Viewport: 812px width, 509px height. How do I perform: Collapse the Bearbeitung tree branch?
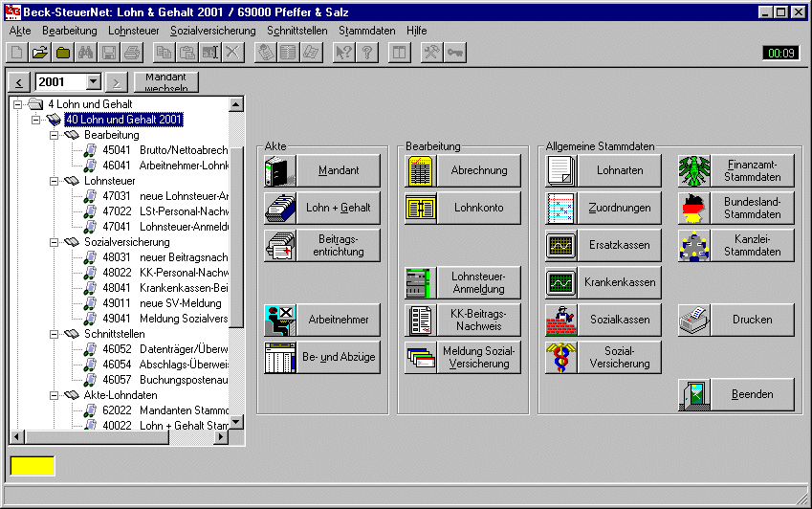(54, 135)
